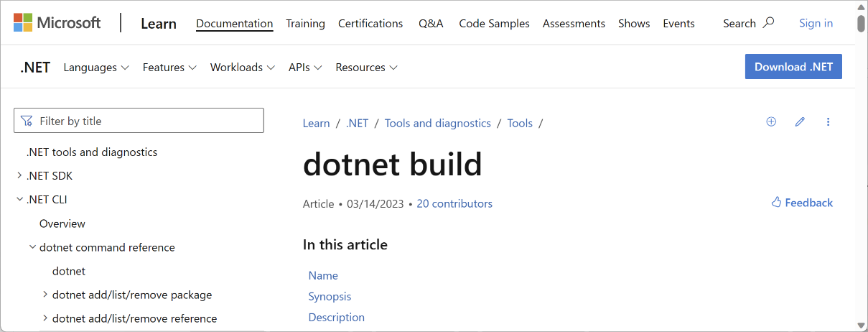Open the 20 contributors link

(x=454, y=203)
